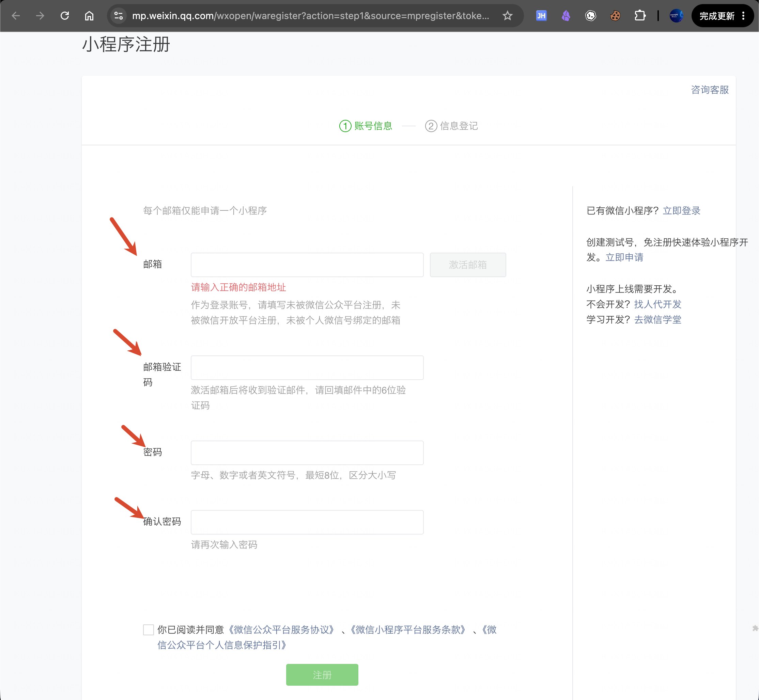This screenshot has height=700, width=759.
Task: Open the 找人代开发 link
Action: pos(657,304)
